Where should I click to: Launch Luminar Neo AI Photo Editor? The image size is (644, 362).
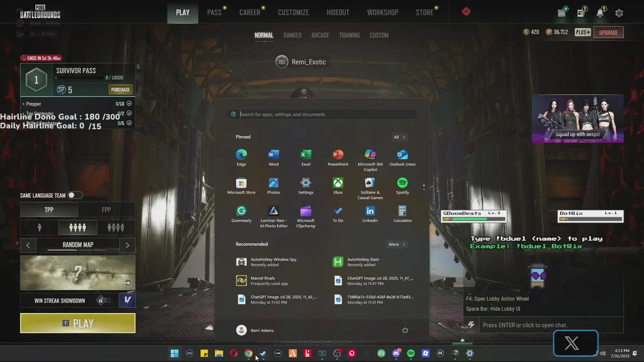coord(274,216)
